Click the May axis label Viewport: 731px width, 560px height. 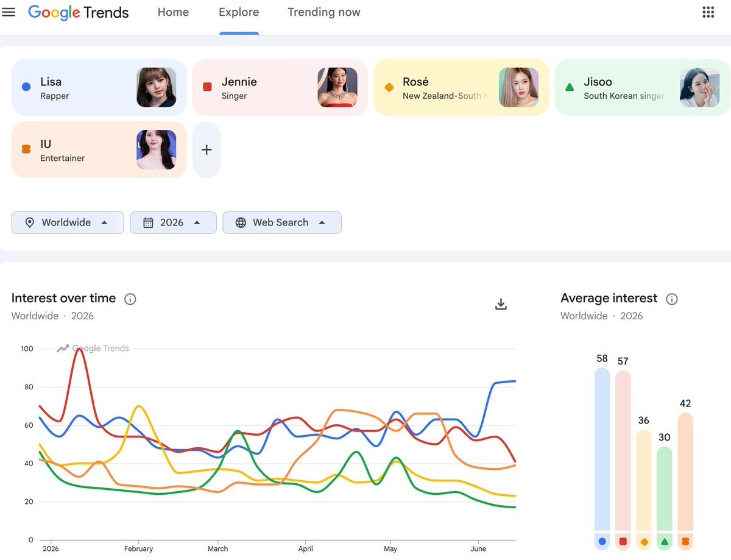[x=390, y=548]
